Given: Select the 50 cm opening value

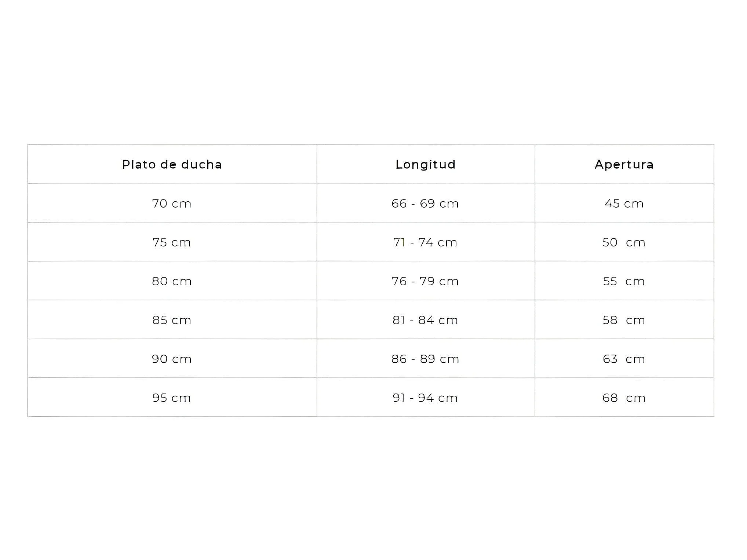Looking at the screenshot, I should pos(624,242).
